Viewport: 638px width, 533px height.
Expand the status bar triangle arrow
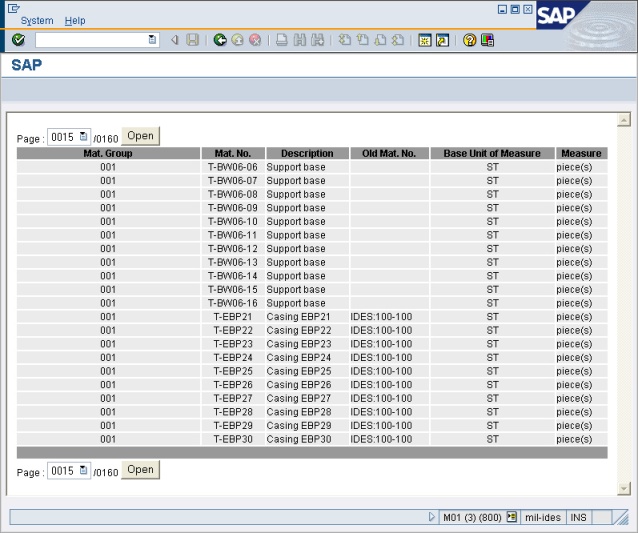click(432, 517)
